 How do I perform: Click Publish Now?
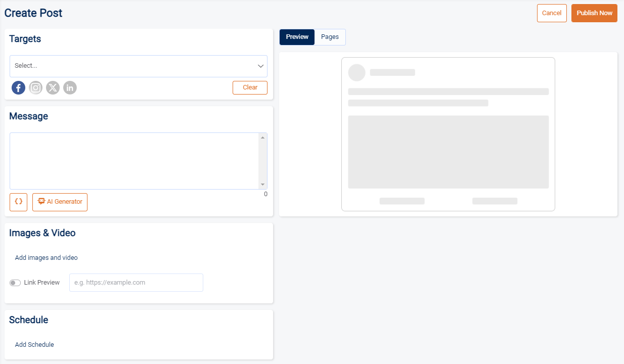(594, 13)
